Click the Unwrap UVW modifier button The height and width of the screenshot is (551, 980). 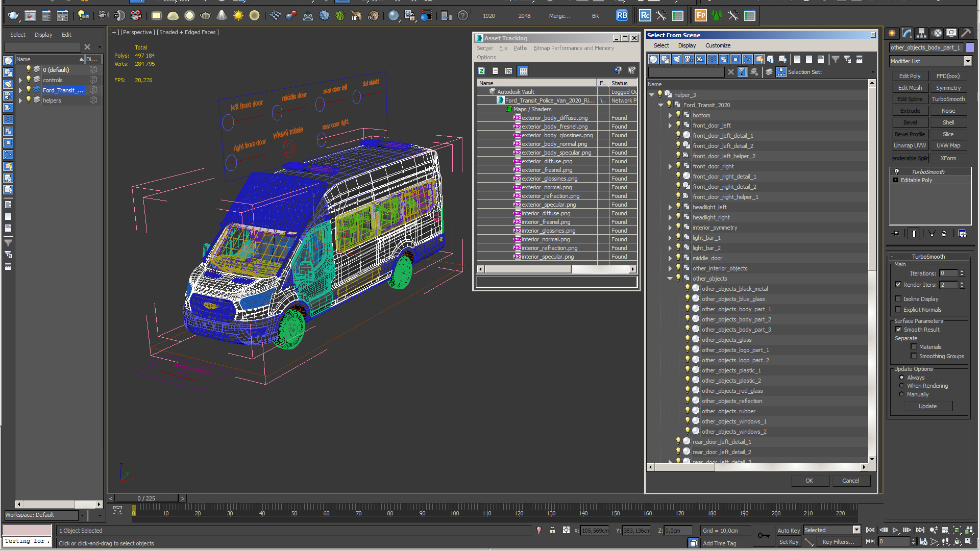(910, 145)
